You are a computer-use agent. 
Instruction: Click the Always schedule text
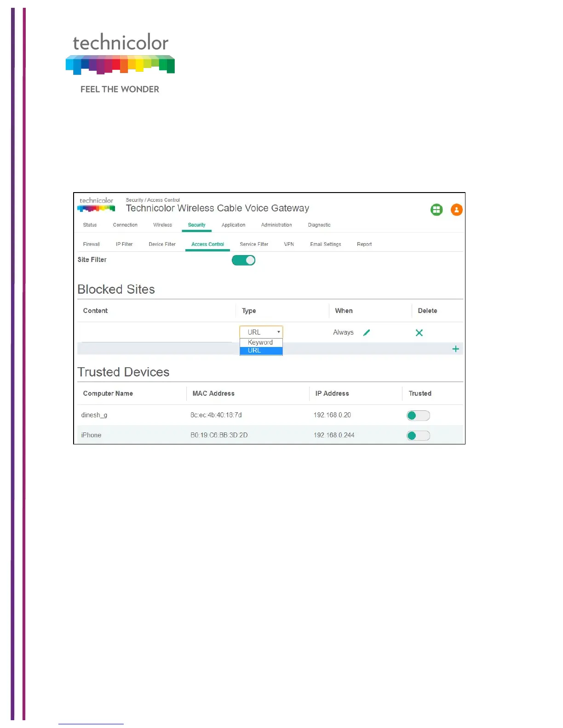click(x=343, y=332)
